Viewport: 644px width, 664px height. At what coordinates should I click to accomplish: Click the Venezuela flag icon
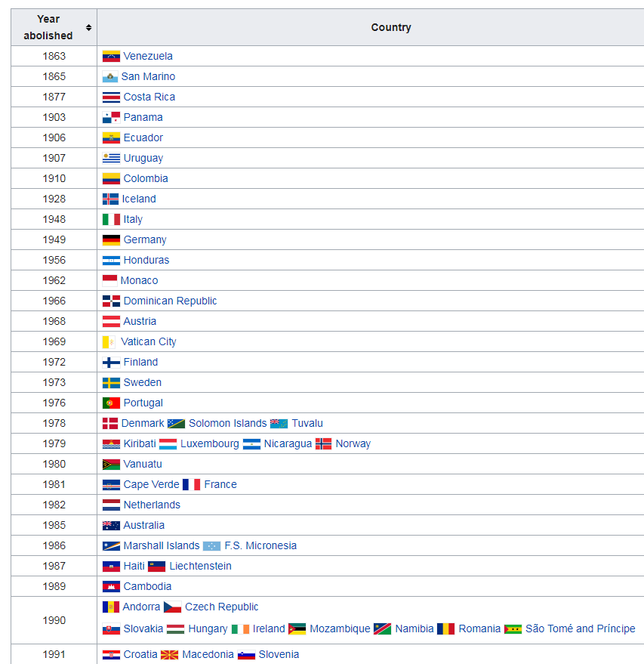pyautogui.click(x=111, y=57)
